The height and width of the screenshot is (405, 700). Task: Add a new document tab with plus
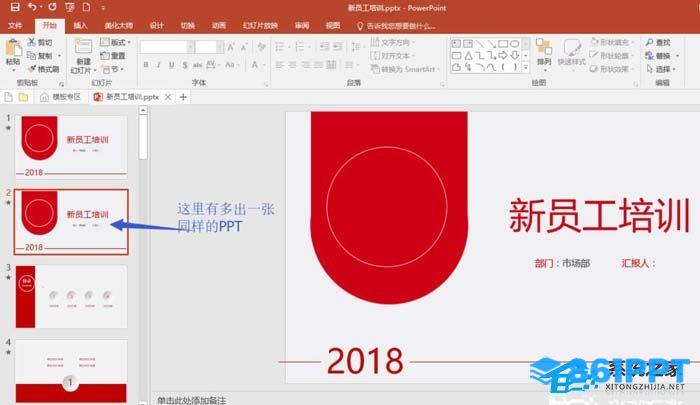tap(183, 97)
